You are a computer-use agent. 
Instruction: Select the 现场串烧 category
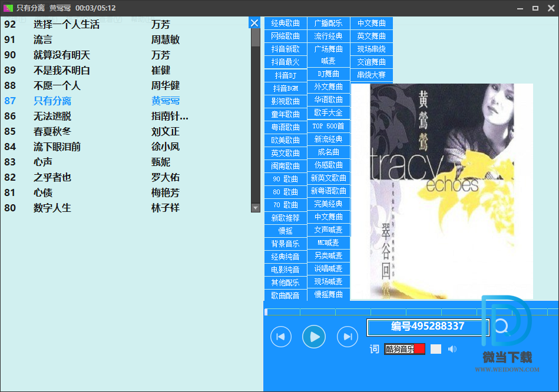(372, 49)
